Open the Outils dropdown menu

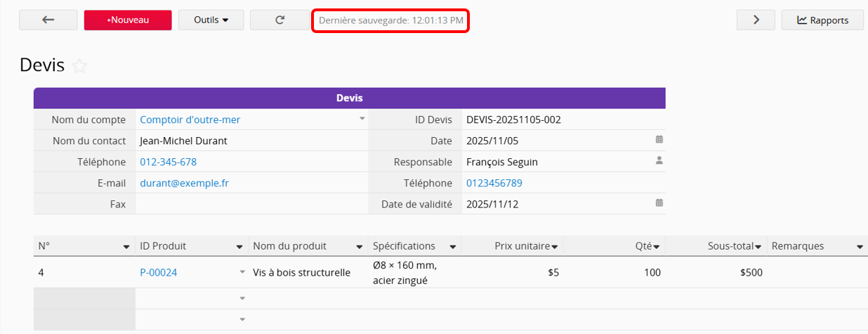(x=211, y=20)
